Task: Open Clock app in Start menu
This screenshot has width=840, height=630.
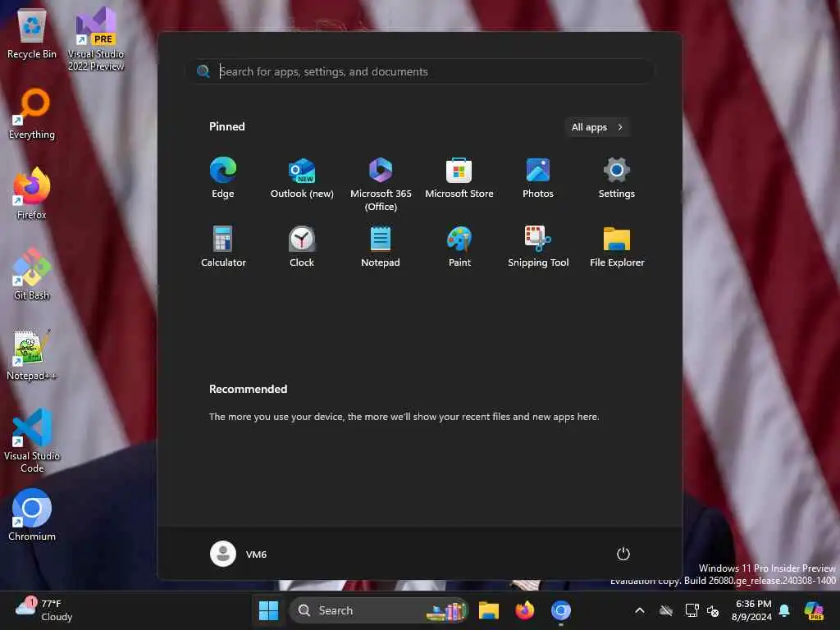Action: pos(302,247)
